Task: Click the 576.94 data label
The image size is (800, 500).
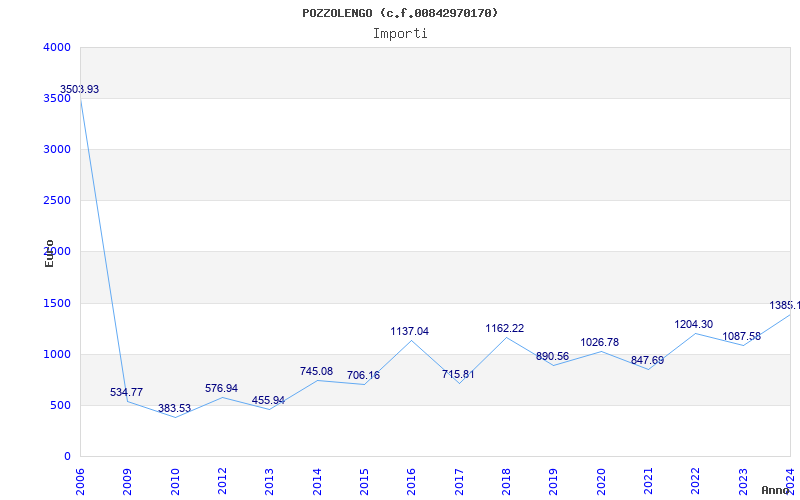Action: click(x=221, y=389)
